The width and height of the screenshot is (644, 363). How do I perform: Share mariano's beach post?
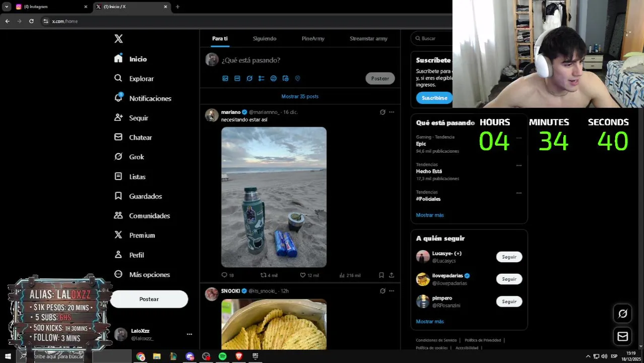(392, 275)
